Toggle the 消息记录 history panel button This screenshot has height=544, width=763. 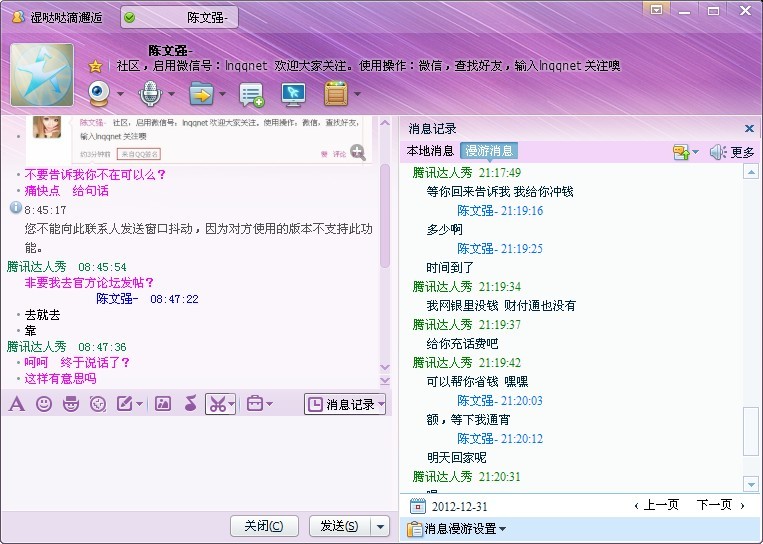341,404
